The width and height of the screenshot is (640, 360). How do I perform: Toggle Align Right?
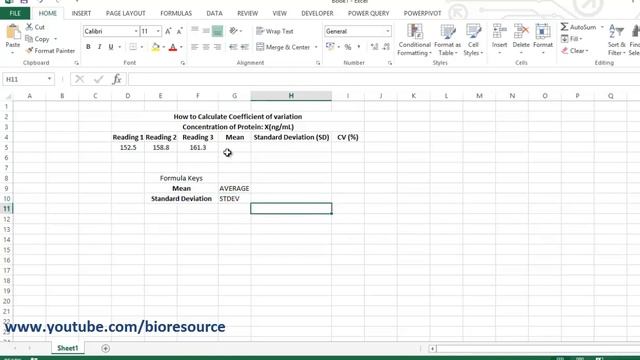(218, 47)
